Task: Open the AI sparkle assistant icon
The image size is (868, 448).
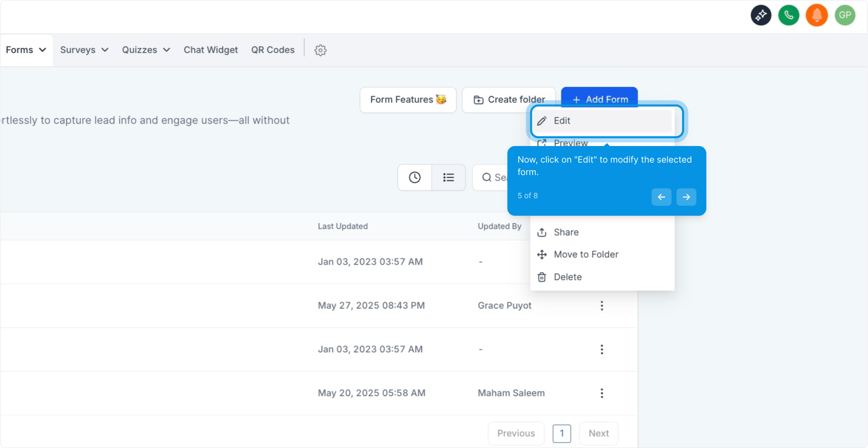Action: tap(761, 15)
